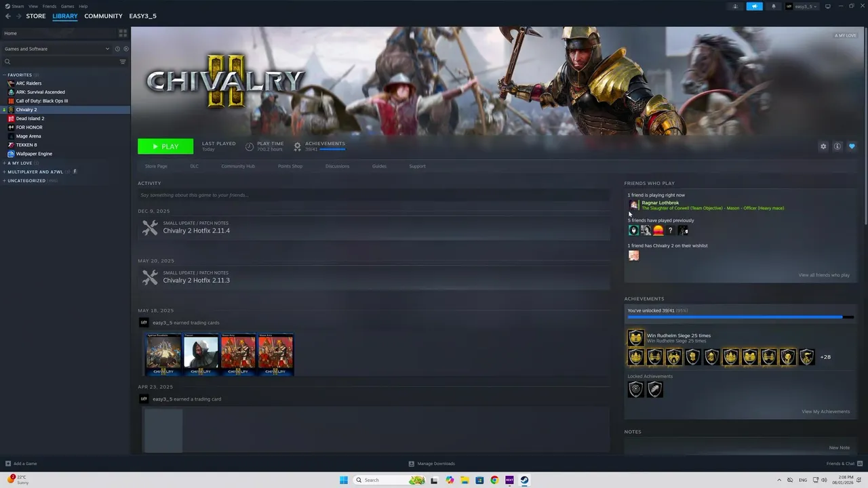868x488 pixels.
Task: Select first locked achievement shield icon
Action: click(x=635, y=389)
